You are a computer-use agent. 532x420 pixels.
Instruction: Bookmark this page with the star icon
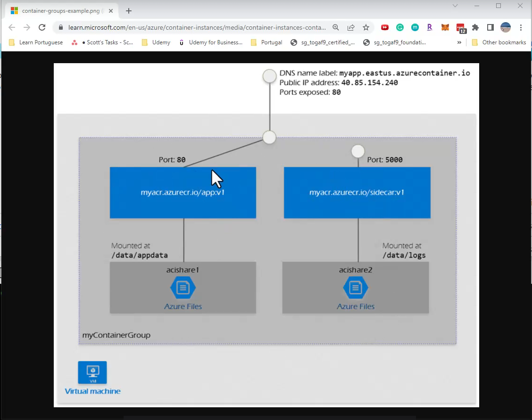pyautogui.click(x=366, y=27)
